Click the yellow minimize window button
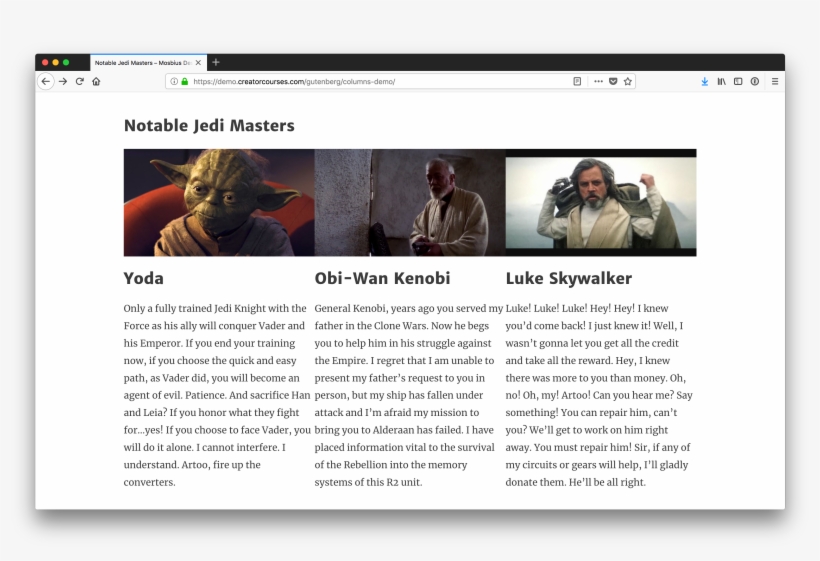820x561 pixels. pos(55,62)
